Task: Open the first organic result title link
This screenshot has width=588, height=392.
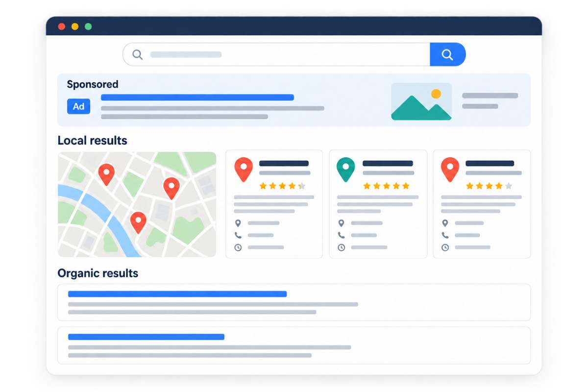Action: pos(177,294)
